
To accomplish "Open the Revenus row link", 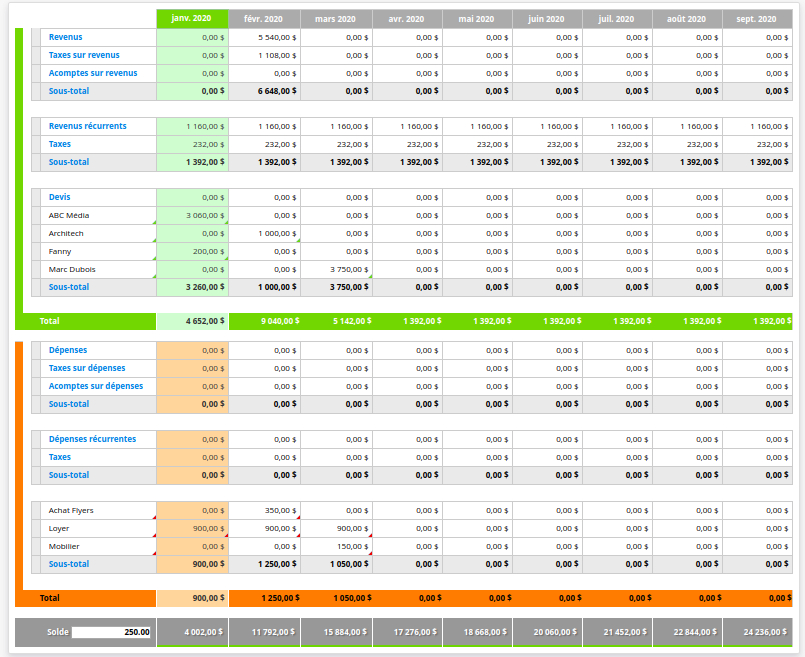I will click(x=66, y=37).
